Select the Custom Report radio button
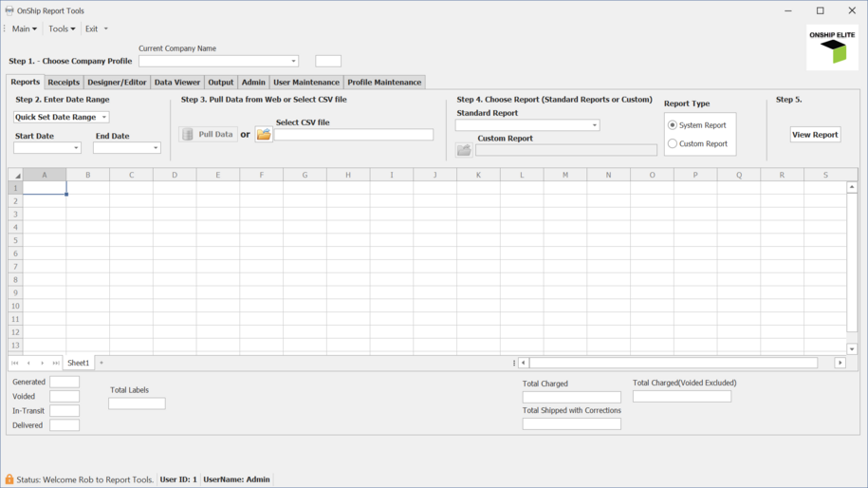Screen dimensions: 868x488 (x=673, y=144)
